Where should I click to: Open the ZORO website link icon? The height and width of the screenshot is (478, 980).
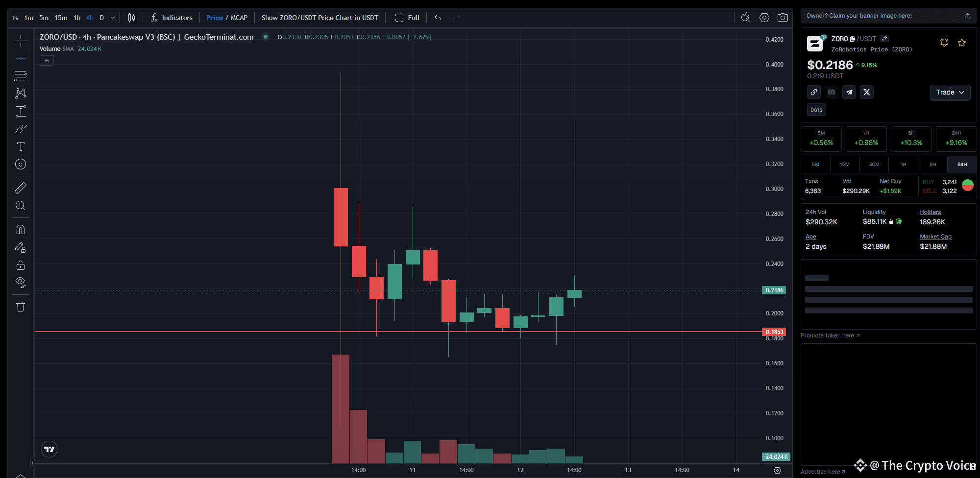[814, 92]
